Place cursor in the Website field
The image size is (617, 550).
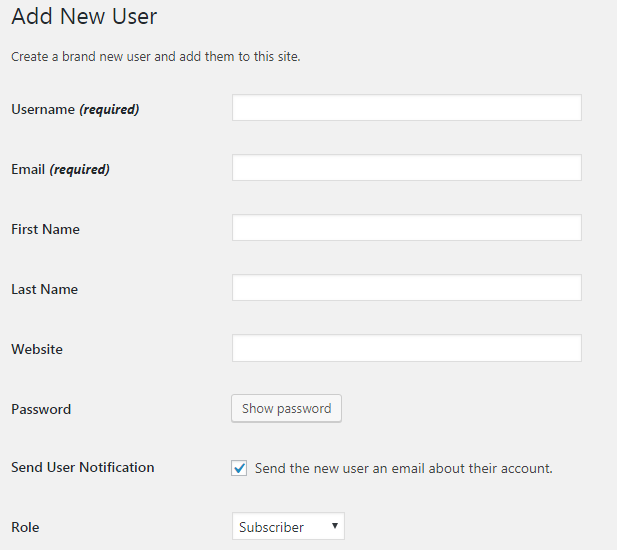[406, 348]
